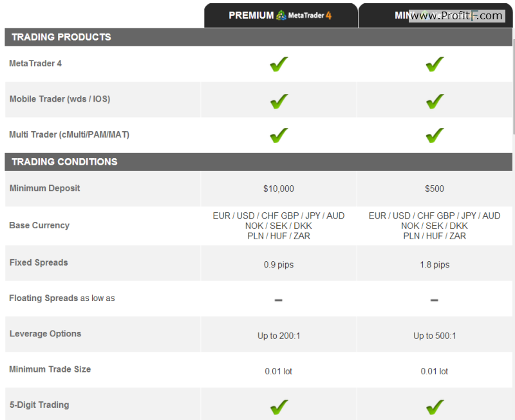Click the TRADING CONDITIONS section header
The width and height of the screenshot is (515, 420).
(x=259, y=162)
